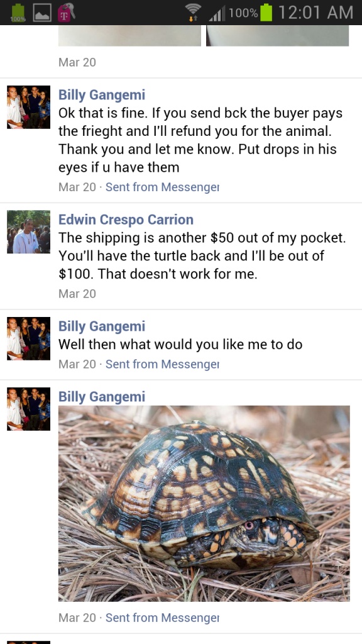Open Billy Gangemi's avatar beside refund message
The image size is (362, 644).
28,107
